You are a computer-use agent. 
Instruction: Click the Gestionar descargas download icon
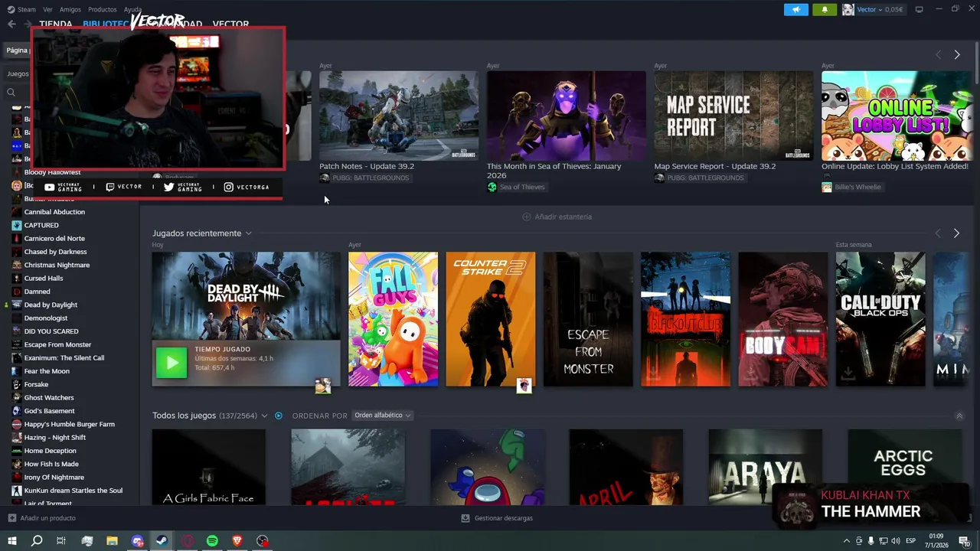465,518
